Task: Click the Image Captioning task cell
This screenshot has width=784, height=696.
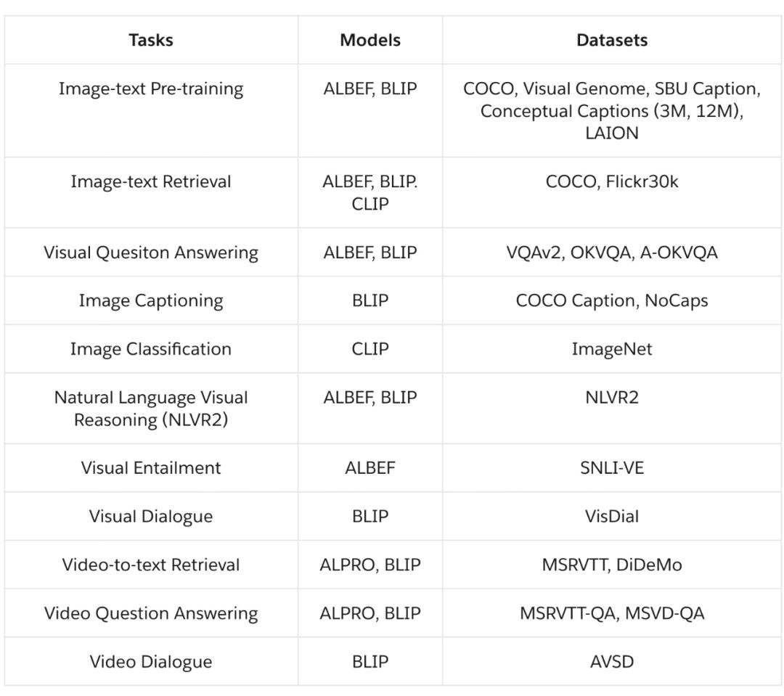Action: click(x=151, y=300)
